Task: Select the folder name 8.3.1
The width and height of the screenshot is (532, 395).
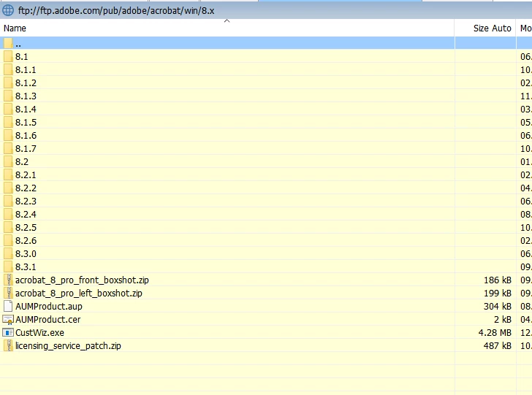Action: click(x=26, y=267)
